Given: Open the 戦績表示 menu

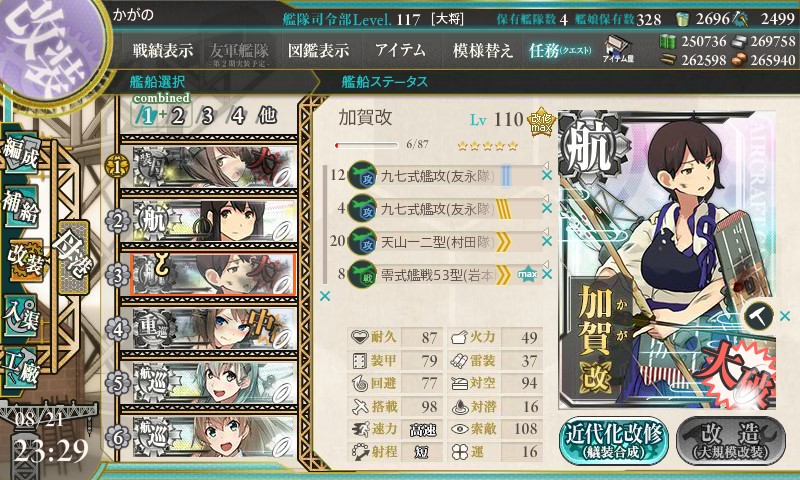Looking at the screenshot, I should (x=163, y=50).
